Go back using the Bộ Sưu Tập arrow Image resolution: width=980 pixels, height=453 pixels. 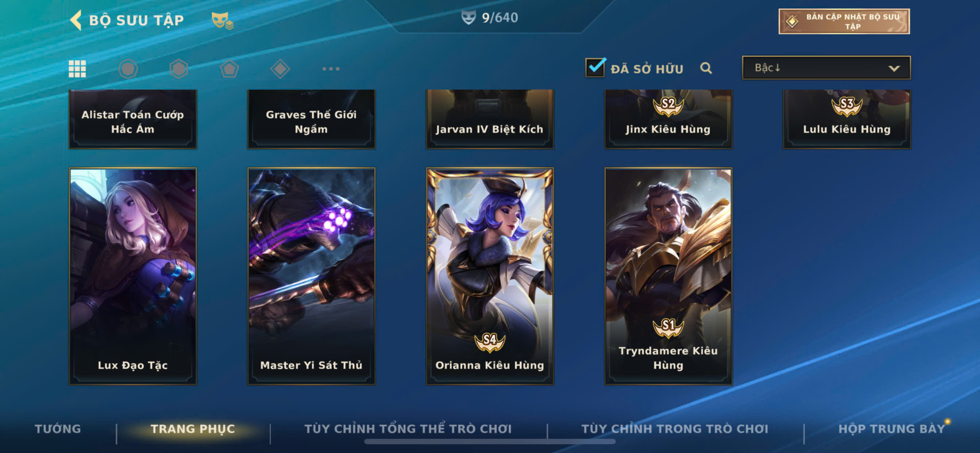click(76, 20)
